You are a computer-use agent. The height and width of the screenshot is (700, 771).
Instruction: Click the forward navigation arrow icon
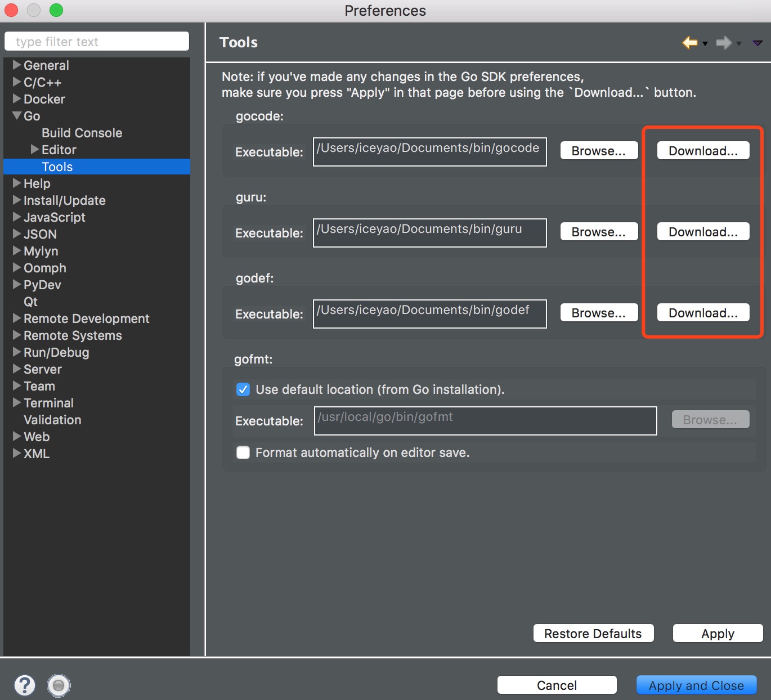[x=723, y=43]
